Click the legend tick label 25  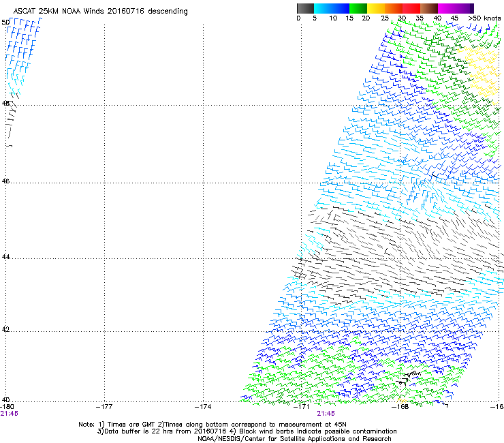[385, 18]
